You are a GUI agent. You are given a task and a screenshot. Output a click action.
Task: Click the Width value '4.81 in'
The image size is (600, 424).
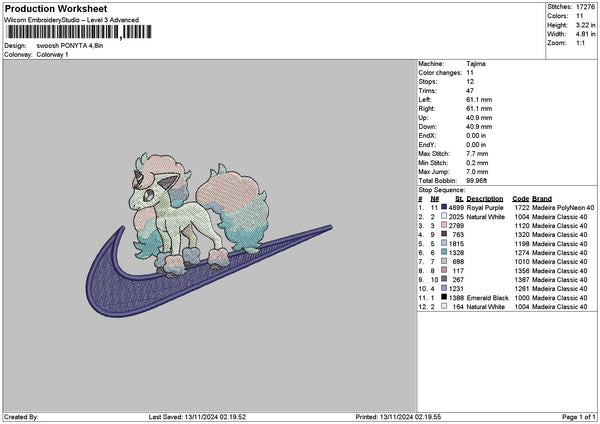tap(585, 34)
